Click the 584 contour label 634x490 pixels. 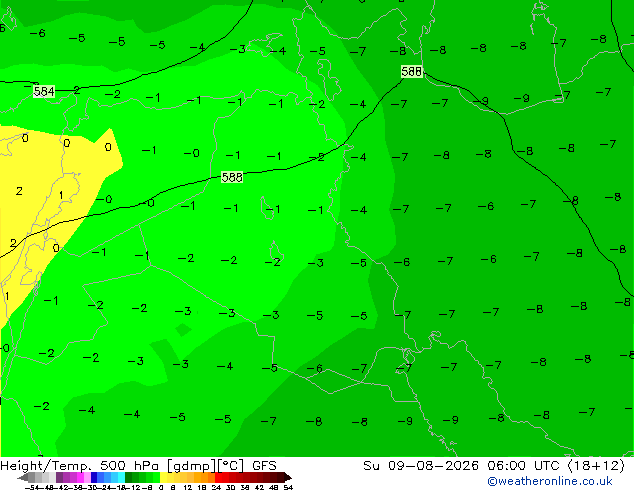point(44,91)
